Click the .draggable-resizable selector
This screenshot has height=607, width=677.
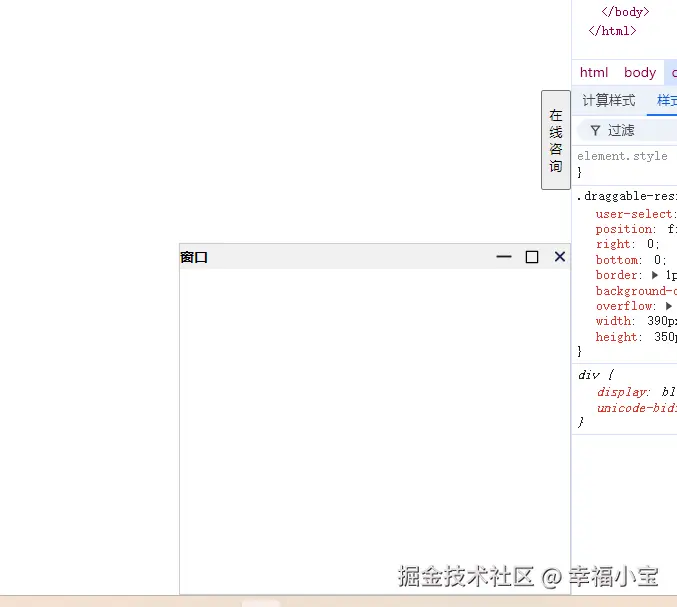[x=626, y=196]
